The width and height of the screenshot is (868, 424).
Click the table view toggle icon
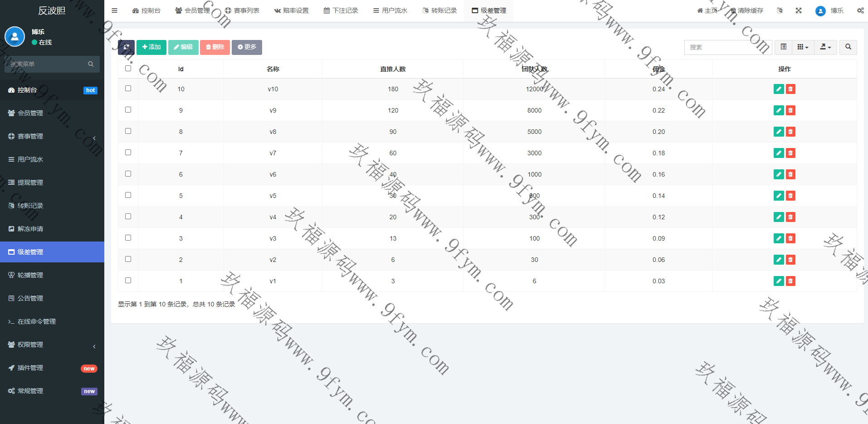point(783,47)
